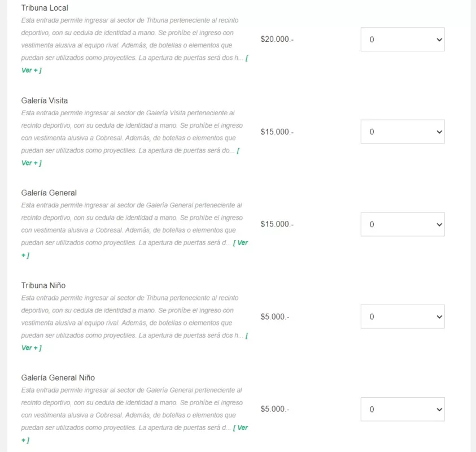Image resolution: width=476 pixels, height=452 pixels.
Task: Open the Tribuna Niño quantity dropdown
Action: (x=402, y=316)
